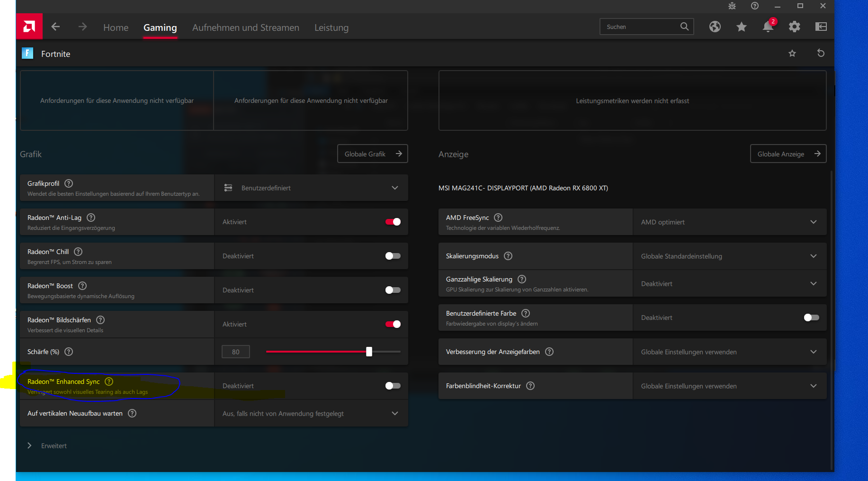Open settings gear icon
868x481 pixels.
click(795, 27)
